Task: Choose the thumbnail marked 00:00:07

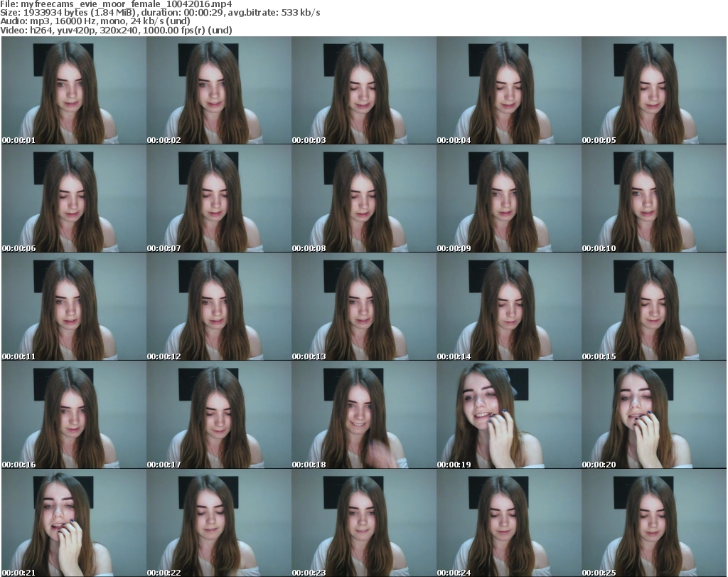Action: (219, 198)
